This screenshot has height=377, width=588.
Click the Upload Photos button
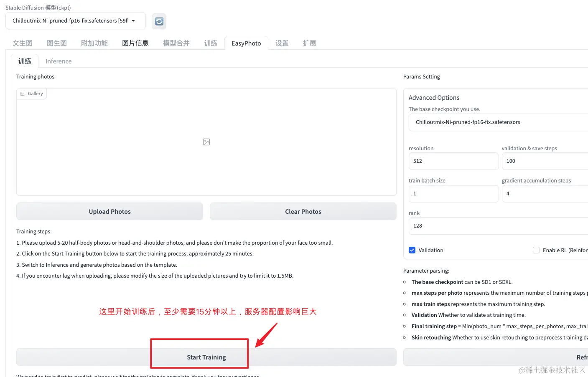109,212
